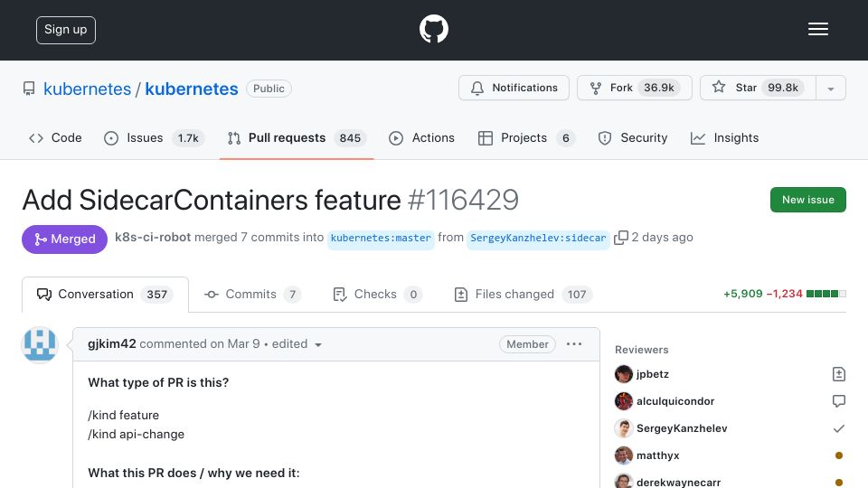Switch to the Files changed tab
Viewport: 868px width, 488px height.
(x=523, y=295)
